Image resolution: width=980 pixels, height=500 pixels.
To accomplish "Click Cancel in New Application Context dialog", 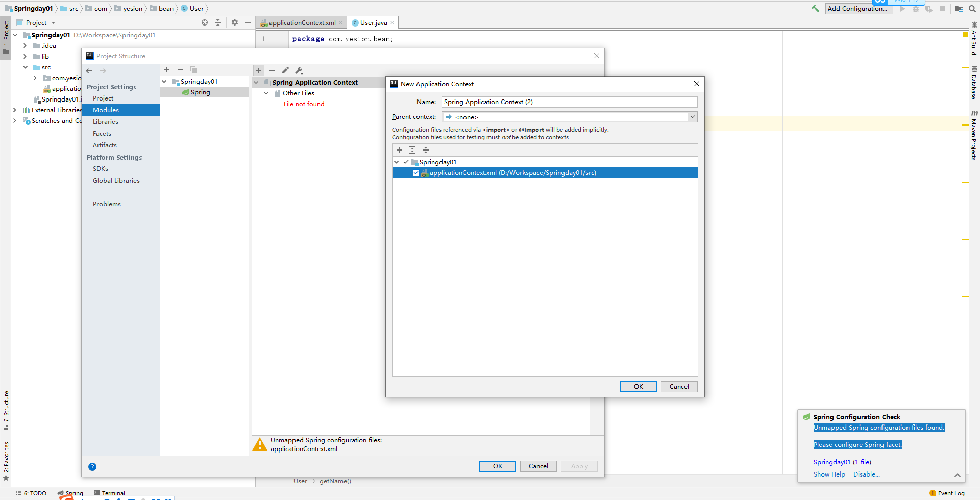I will pos(679,387).
